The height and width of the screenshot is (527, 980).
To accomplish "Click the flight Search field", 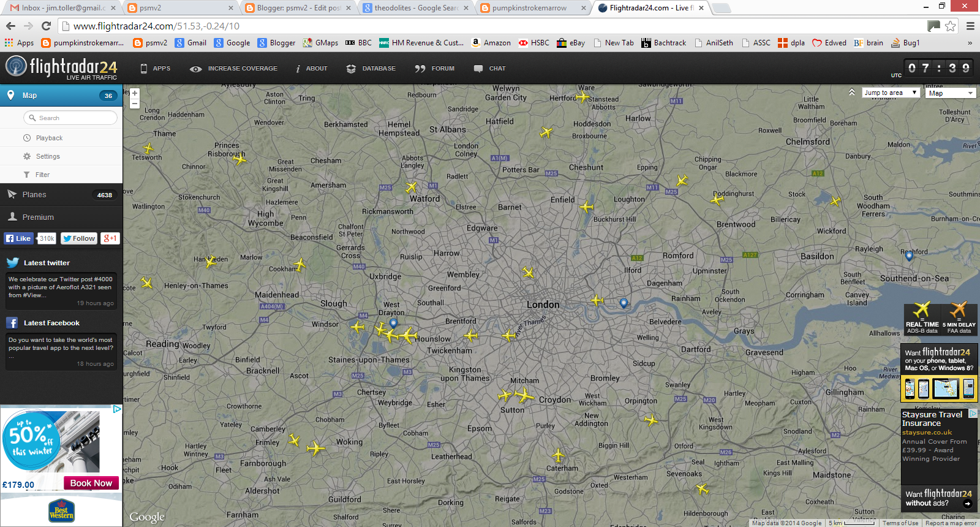I will (70, 118).
